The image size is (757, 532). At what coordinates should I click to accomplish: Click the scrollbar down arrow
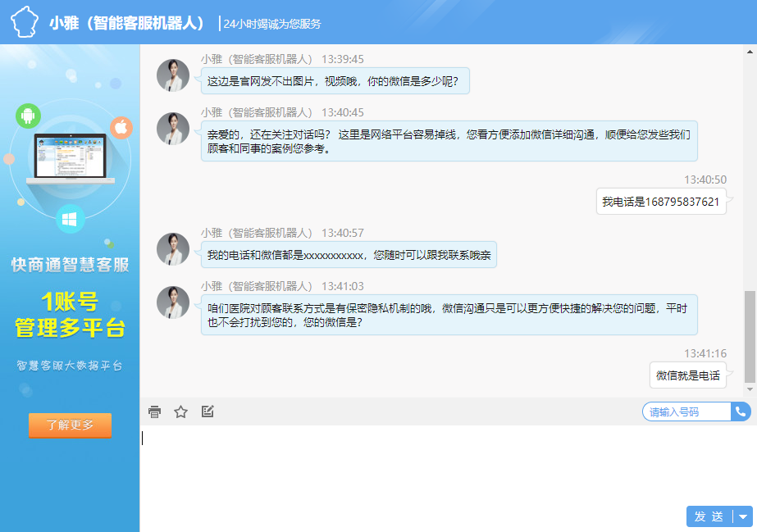click(750, 390)
